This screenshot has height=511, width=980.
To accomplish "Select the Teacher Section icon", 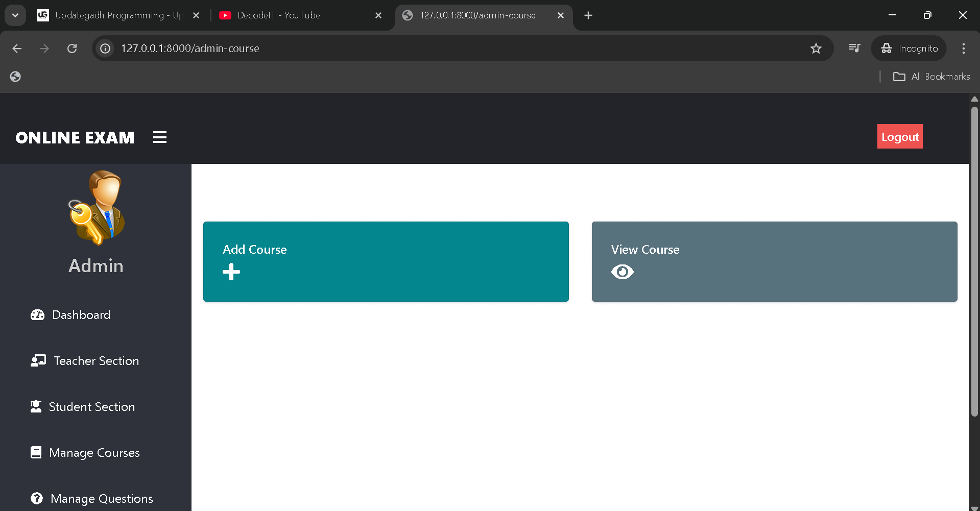I will point(37,360).
